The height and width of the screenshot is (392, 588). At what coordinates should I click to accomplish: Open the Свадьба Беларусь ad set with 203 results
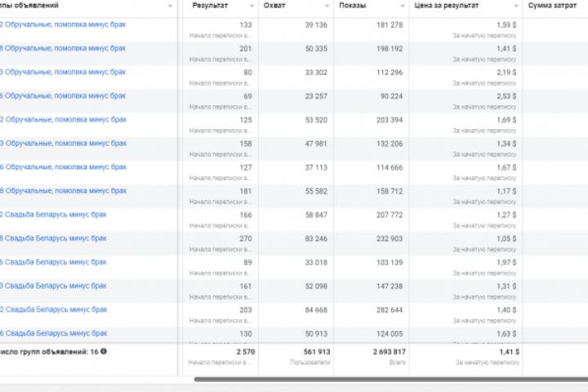click(x=54, y=310)
